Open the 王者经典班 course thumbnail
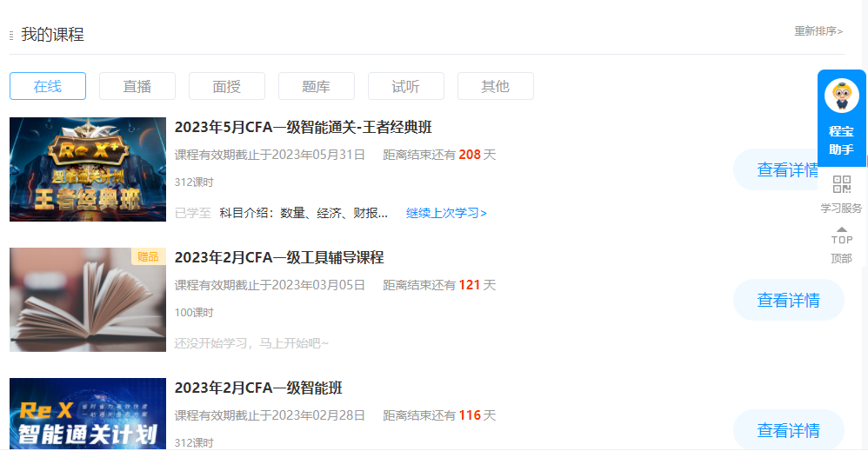 click(88, 169)
